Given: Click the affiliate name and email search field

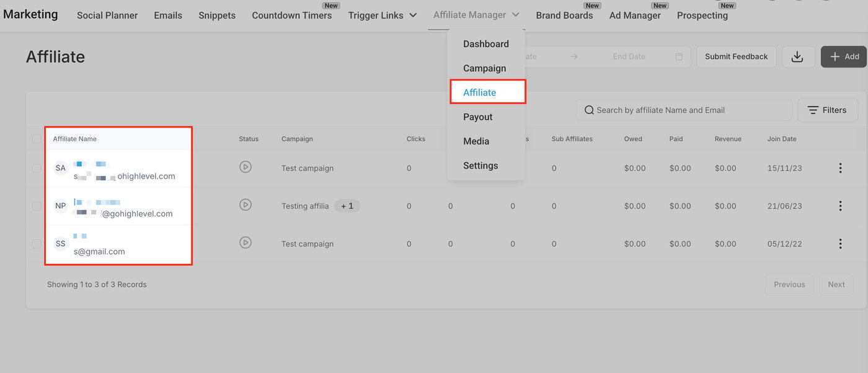Looking at the screenshot, I should pyautogui.click(x=684, y=110).
